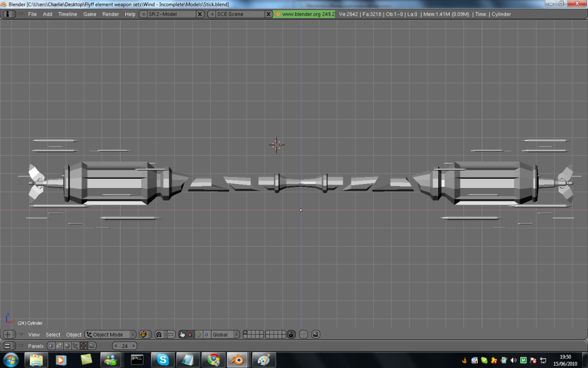
Task: Toggle the first layer button
Action: click(246, 332)
